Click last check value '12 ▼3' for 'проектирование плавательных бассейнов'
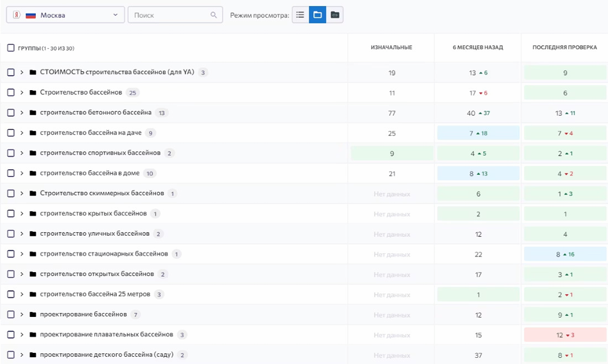 point(565,335)
